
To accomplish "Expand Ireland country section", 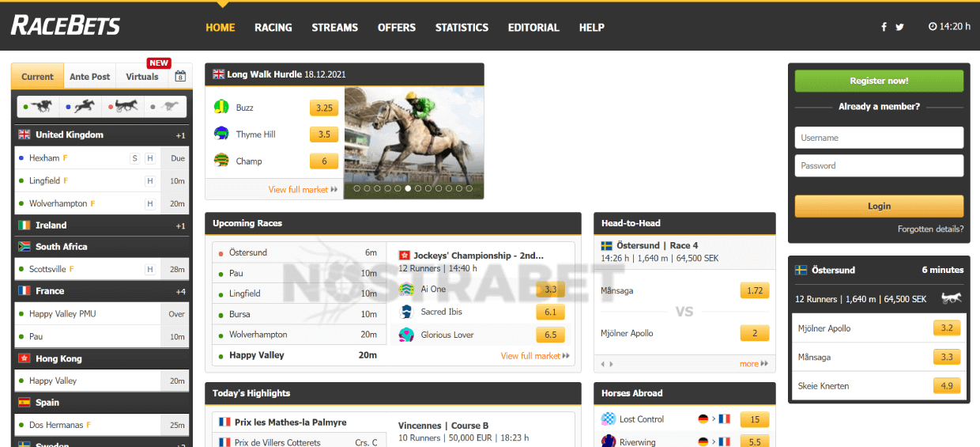I will pyautogui.click(x=102, y=225).
